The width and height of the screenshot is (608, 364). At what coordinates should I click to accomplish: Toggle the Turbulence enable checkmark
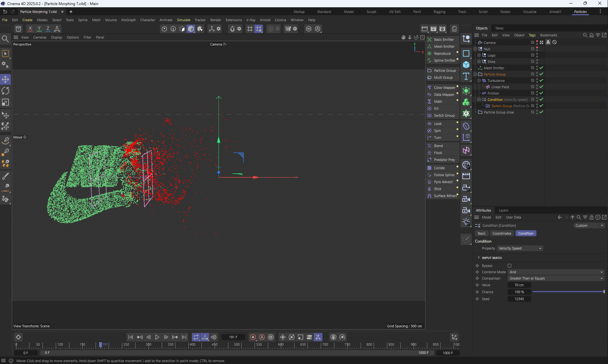coord(541,80)
